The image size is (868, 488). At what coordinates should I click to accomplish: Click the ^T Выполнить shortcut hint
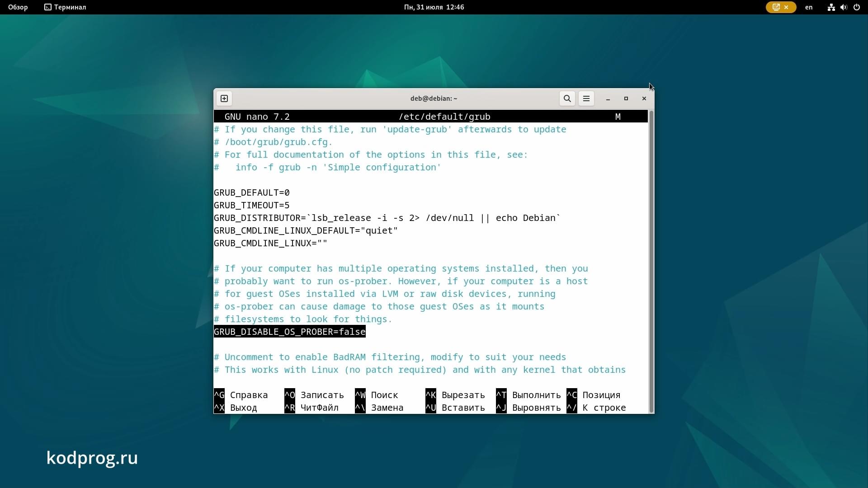528,395
